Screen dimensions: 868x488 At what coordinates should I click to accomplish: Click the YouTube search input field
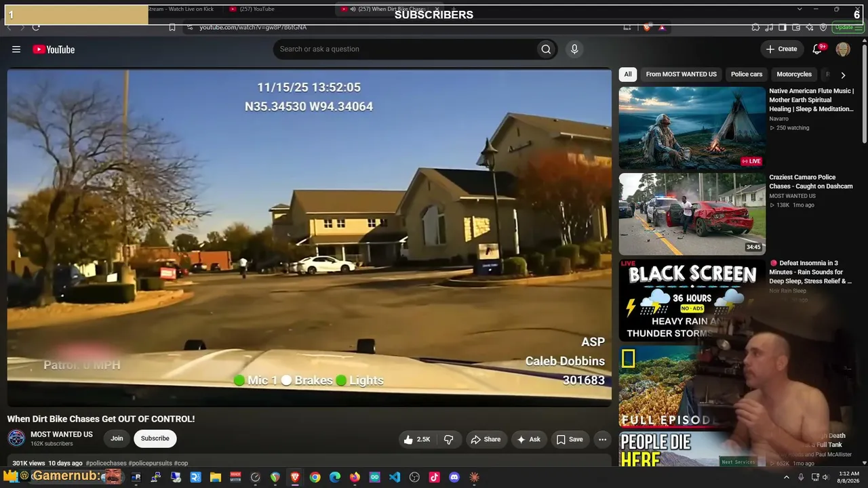(x=404, y=49)
